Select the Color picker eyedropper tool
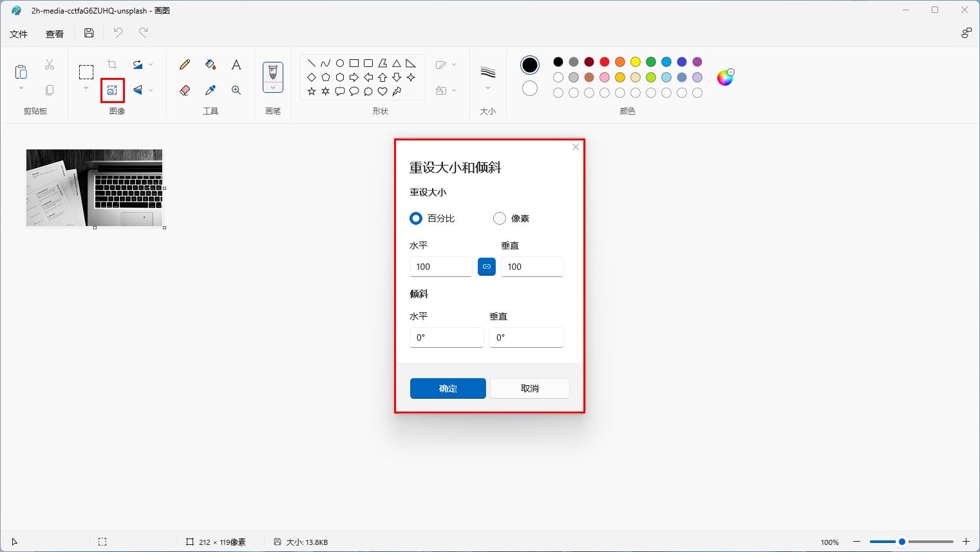 pyautogui.click(x=210, y=90)
